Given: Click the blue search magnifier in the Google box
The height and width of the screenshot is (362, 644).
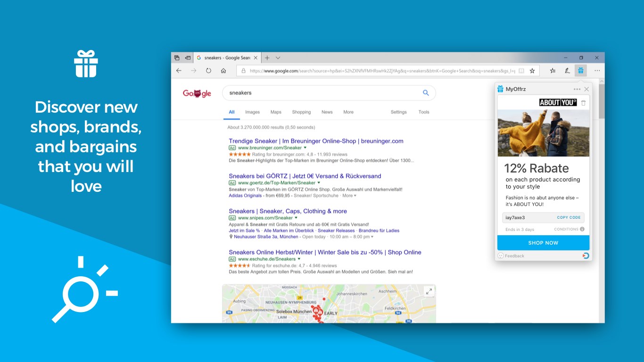Looking at the screenshot, I should [x=426, y=93].
